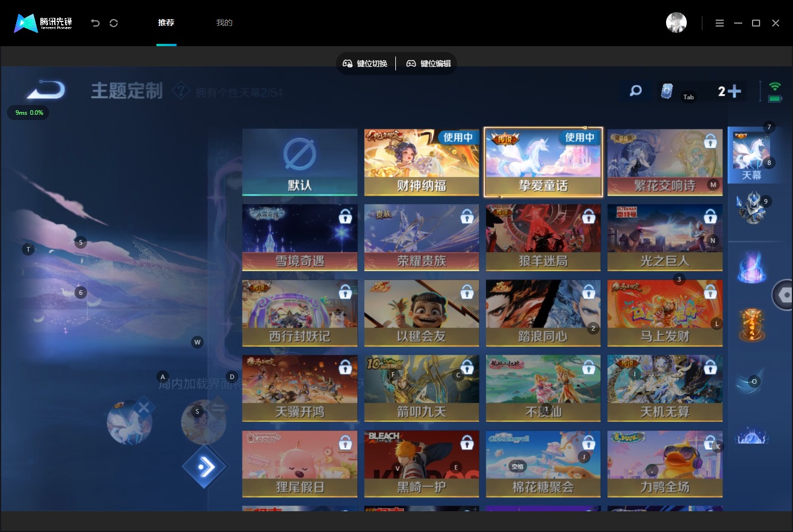Click the lock icon on 光之巨人

coord(710,216)
